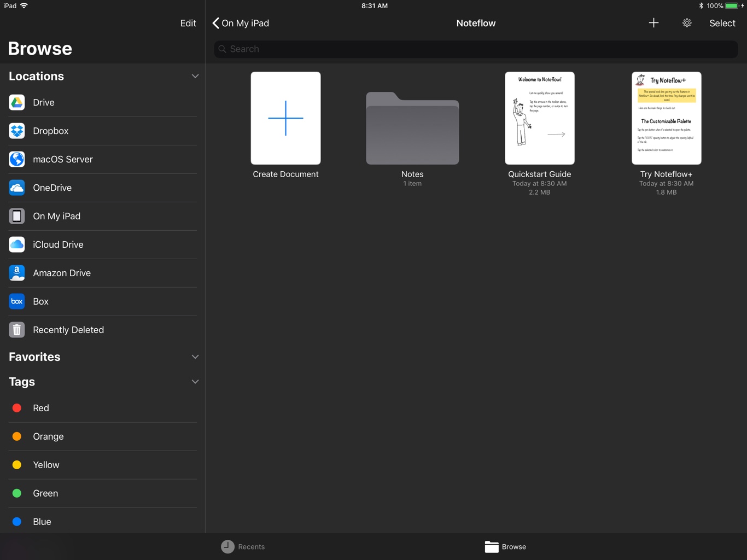
Task: Go back to On My iPad
Action: [x=241, y=23]
